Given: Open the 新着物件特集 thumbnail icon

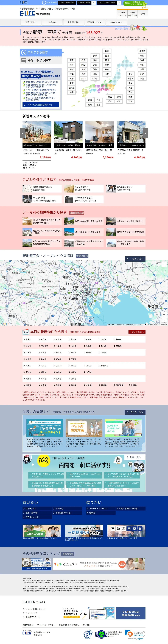Looking at the screenshot, I should pos(27,188).
